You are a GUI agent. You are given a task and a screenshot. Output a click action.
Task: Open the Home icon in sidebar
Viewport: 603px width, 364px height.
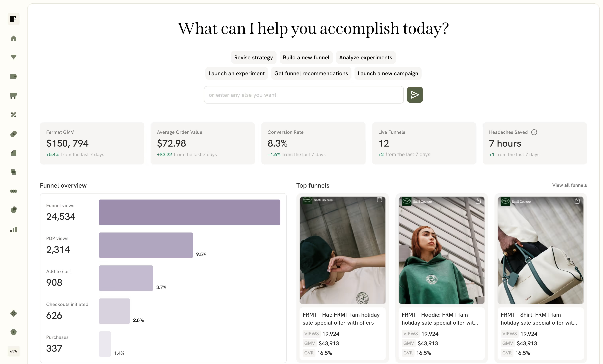coord(14,38)
